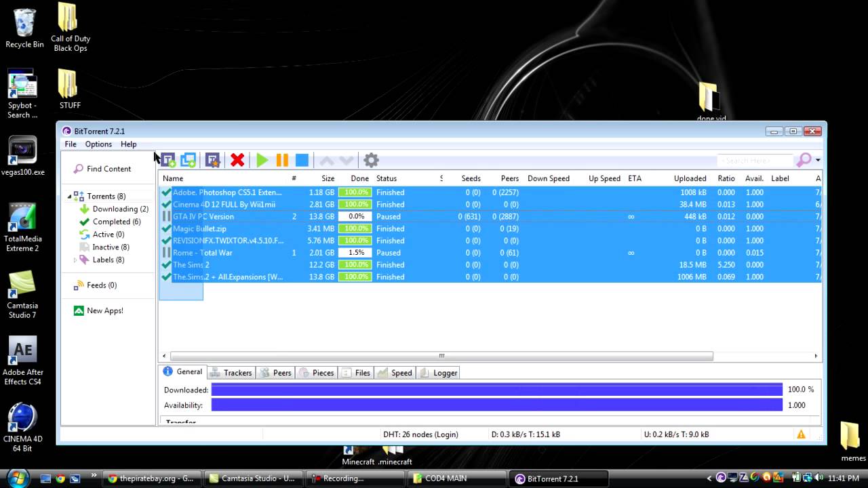The image size is (868, 488).
Task: Open Adobe After Effects CS4 shortcut
Action: [23, 361]
